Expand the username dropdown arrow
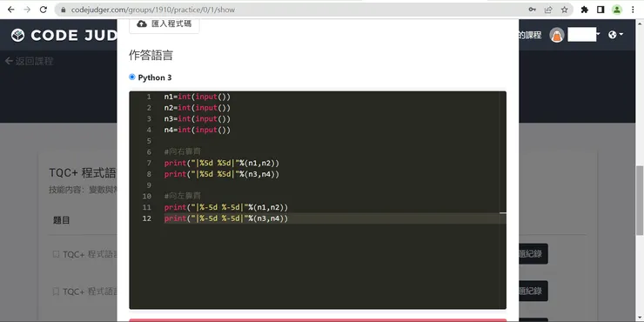 coord(599,35)
